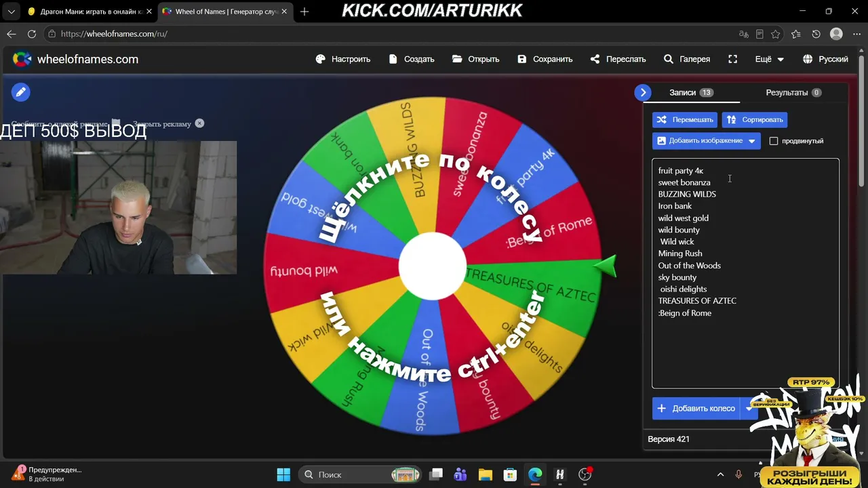The width and height of the screenshot is (868, 488).
Task: Open Microsoft Teams from the taskbar
Action: [x=460, y=474]
